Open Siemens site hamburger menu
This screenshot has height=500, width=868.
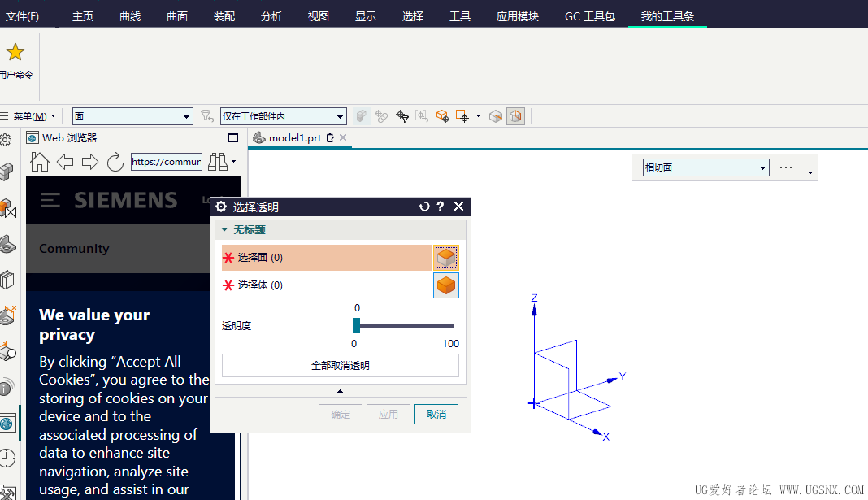click(x=50, y=200)
